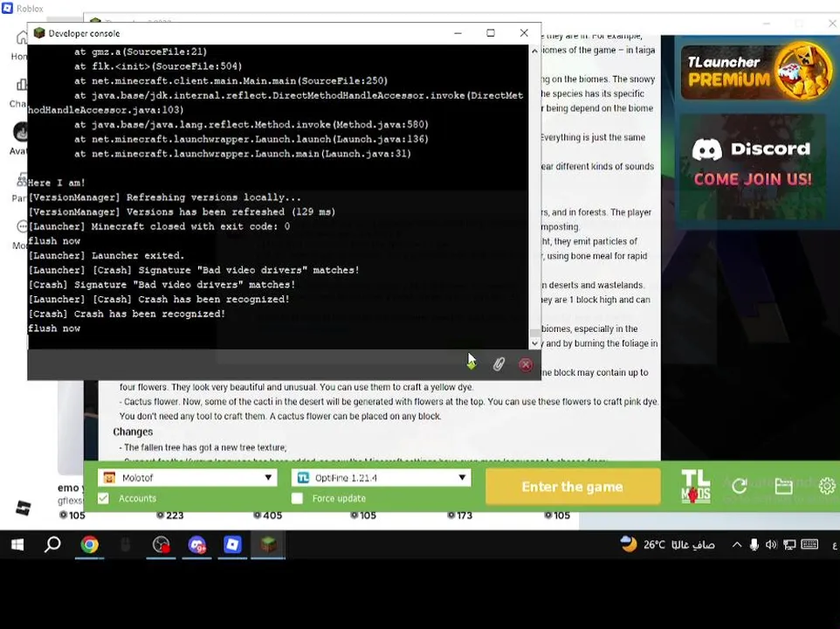Click the Roblox Charts sidebar icon
840x629 pixels.
tap(22, 85)
